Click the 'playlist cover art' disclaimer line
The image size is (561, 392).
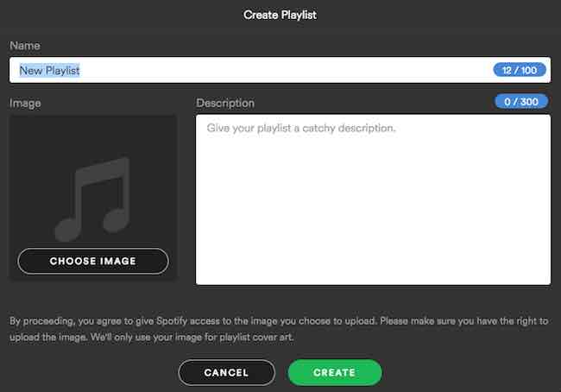[x=152, y=338]
